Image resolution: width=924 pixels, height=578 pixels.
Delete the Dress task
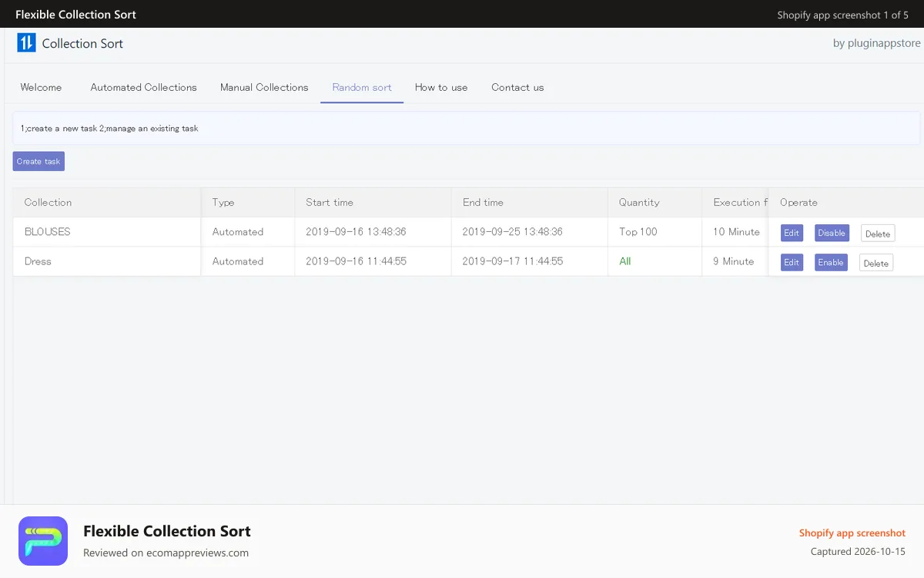click(876, 263)
